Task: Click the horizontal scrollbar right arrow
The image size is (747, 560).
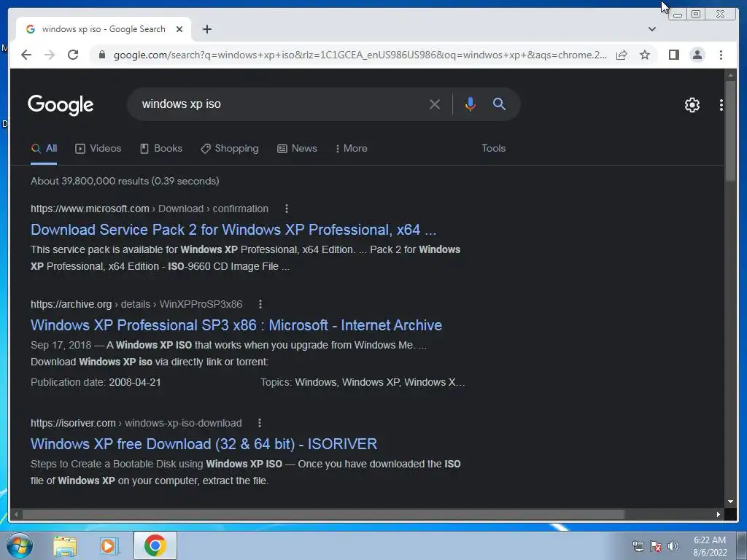Action: 719,514
